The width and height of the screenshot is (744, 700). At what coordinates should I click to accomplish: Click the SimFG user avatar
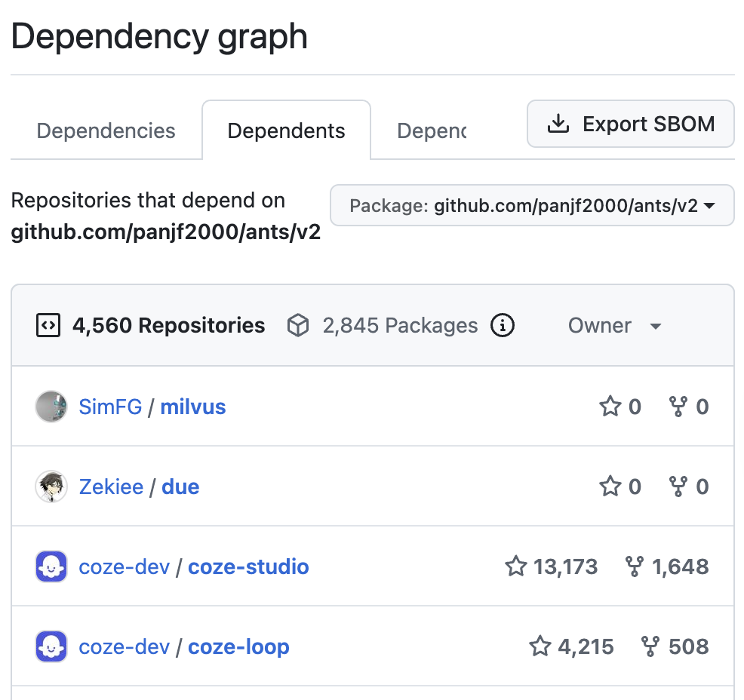pyautogui.click(x=51, y=407)
